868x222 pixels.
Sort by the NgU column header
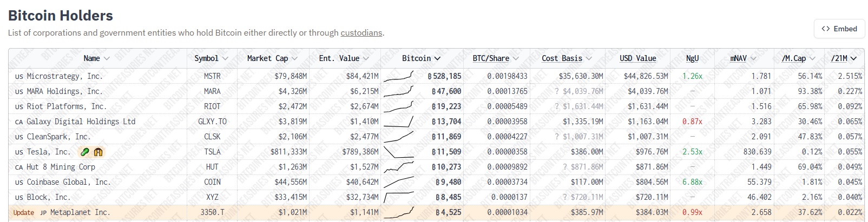click(692, 58)
